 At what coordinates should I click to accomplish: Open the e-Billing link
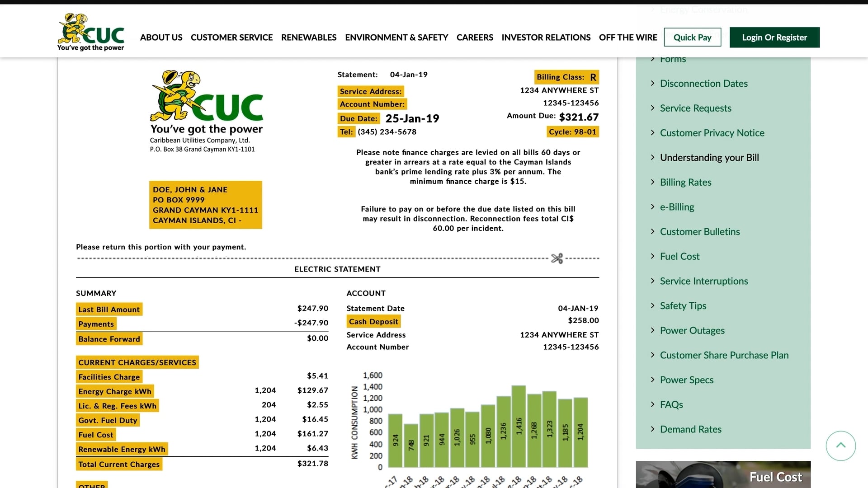677,206
